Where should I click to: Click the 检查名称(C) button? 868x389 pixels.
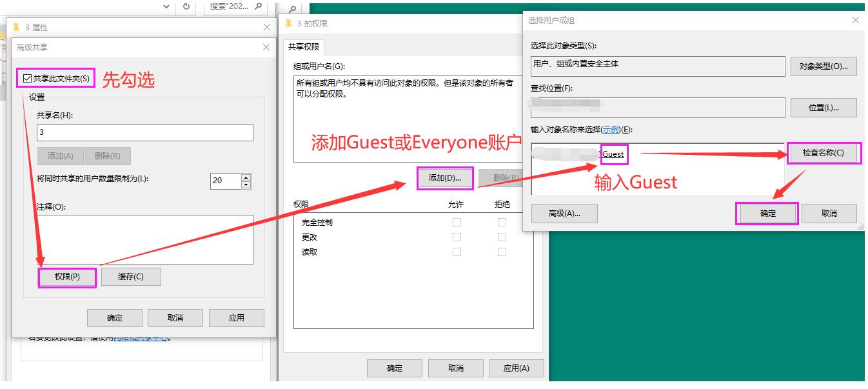click(824, 153)
